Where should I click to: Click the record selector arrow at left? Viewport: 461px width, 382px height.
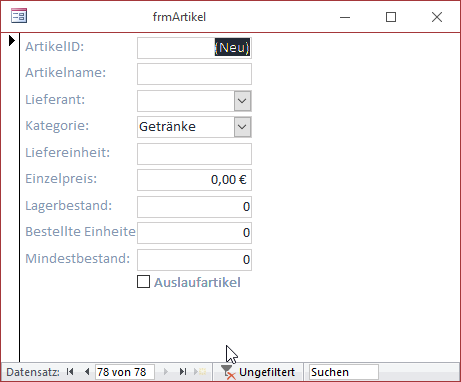click(11, 41)
